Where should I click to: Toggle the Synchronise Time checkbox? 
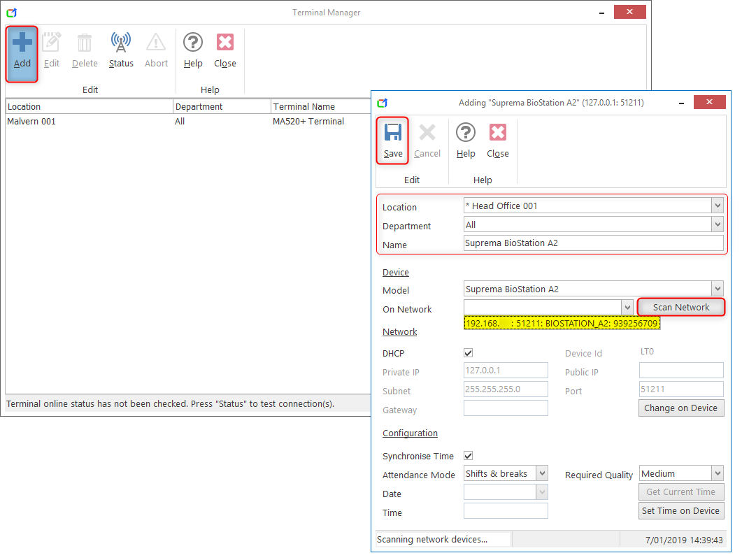pyautogui.click(x=469, y=455)
